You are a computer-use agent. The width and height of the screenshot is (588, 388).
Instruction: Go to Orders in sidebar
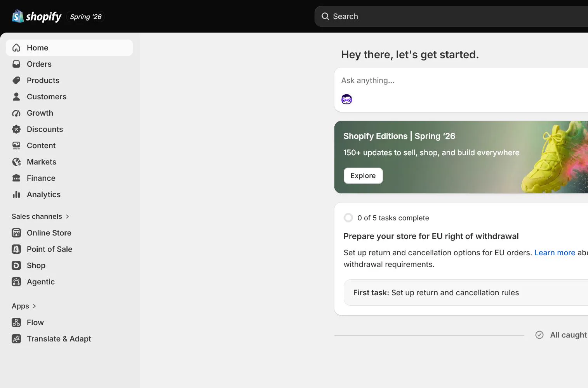pyautogui.click(x=39, y=64)
